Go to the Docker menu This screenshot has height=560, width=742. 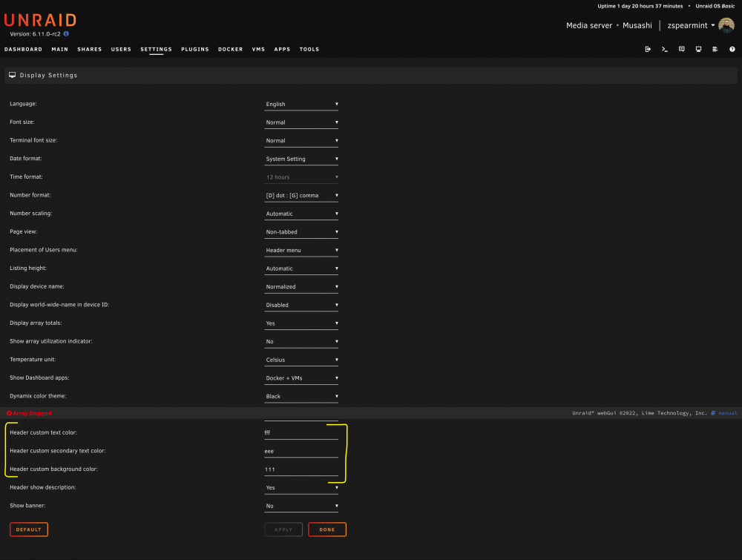[x=231, y=49]
